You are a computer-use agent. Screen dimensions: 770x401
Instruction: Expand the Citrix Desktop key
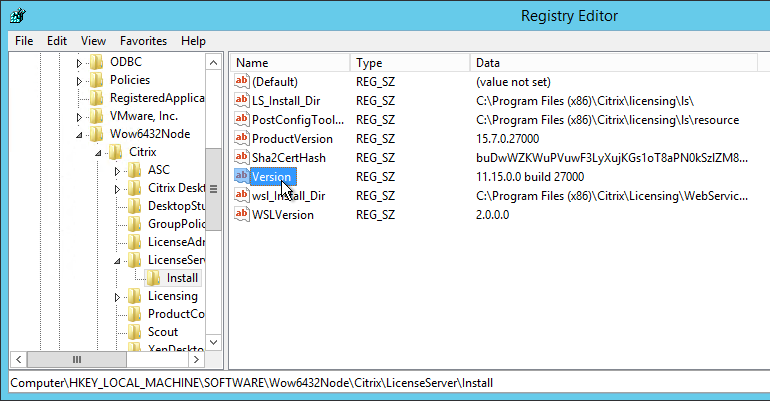pos(117,189)
